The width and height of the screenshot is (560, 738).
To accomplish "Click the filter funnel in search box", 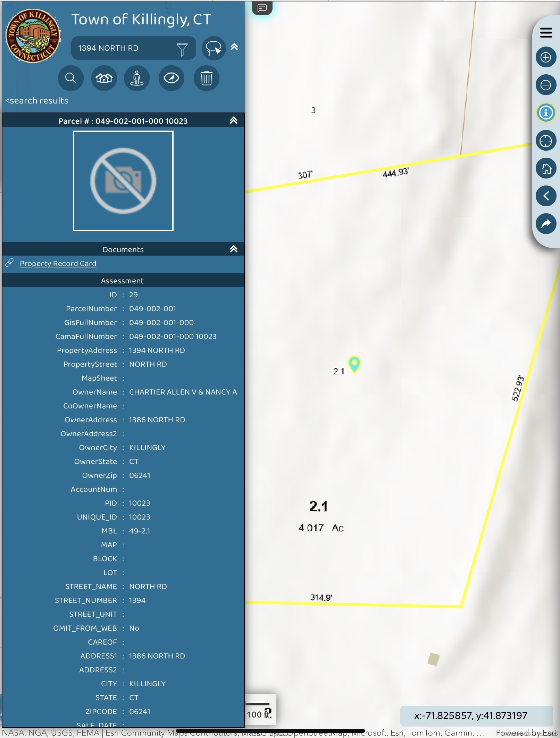I will coord(182,49).
